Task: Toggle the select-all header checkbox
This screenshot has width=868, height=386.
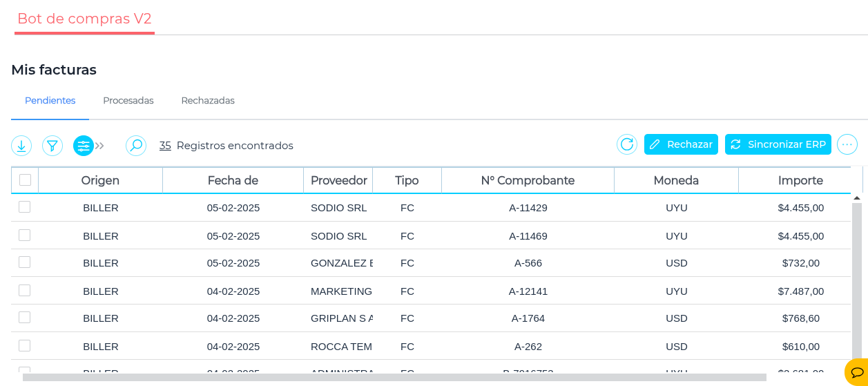Action: point(25,180)
